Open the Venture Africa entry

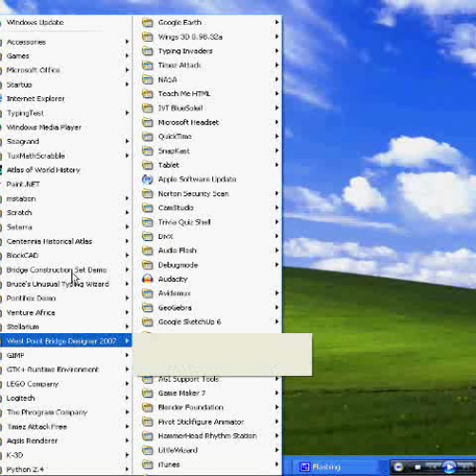[66, 312]
